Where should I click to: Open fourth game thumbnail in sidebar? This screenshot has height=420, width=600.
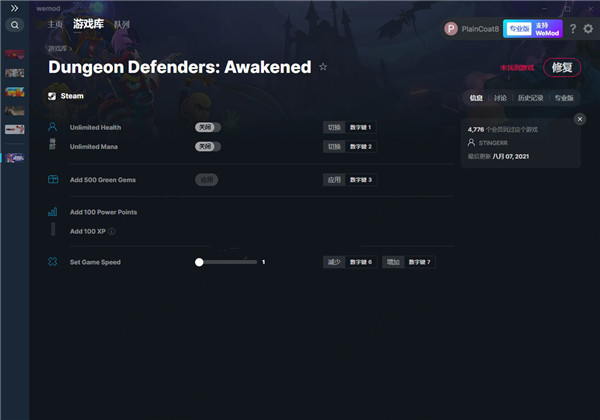[15, 111]
